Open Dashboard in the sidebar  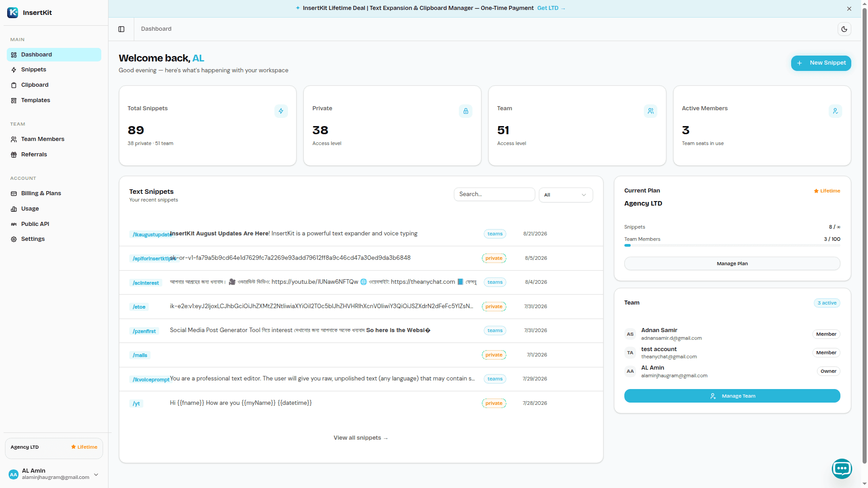pos(54,55)
